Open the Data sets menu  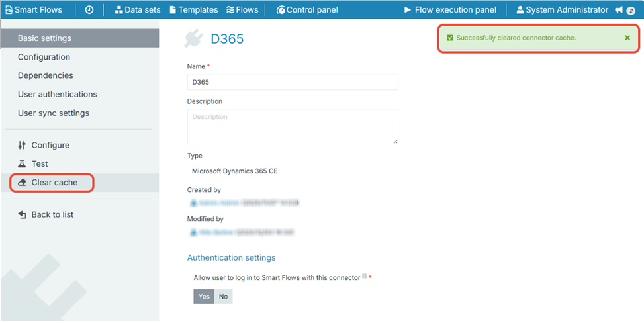pyautogui.click(x=138, y=9)
